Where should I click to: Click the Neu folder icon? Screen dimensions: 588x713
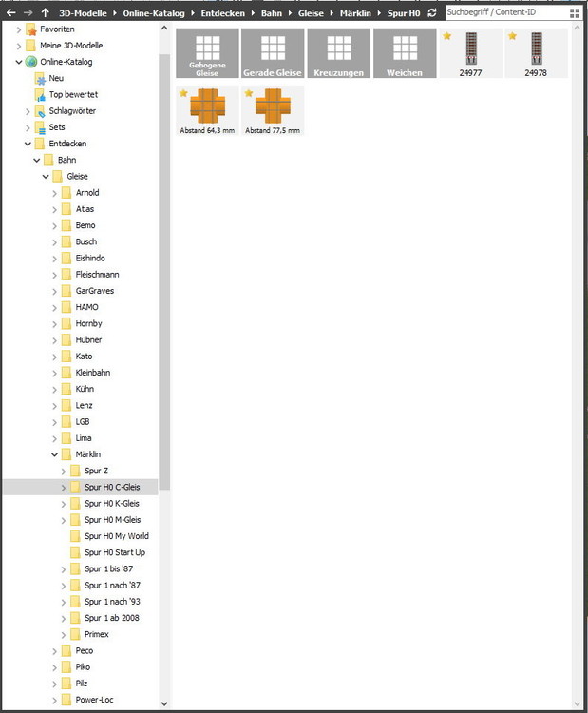[40, 79]
